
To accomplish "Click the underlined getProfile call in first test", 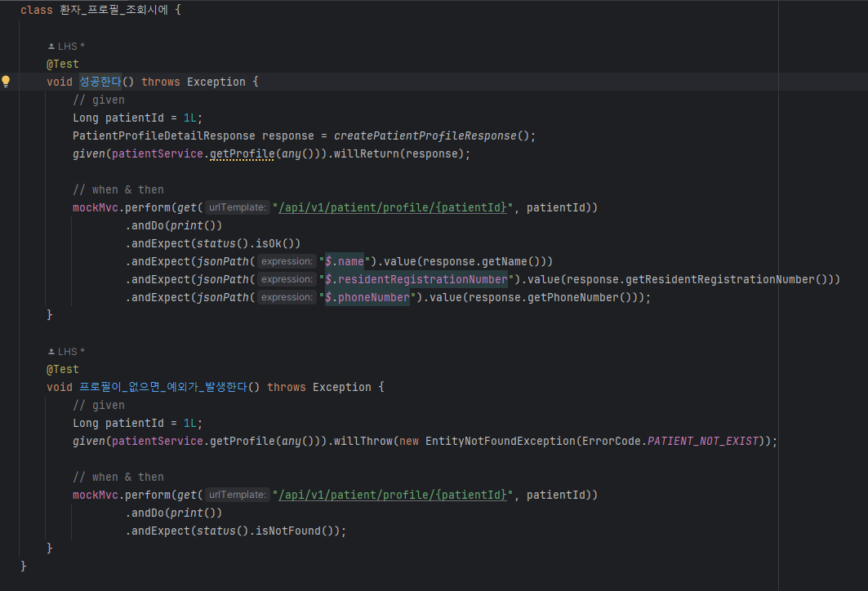I will (242, 153).
